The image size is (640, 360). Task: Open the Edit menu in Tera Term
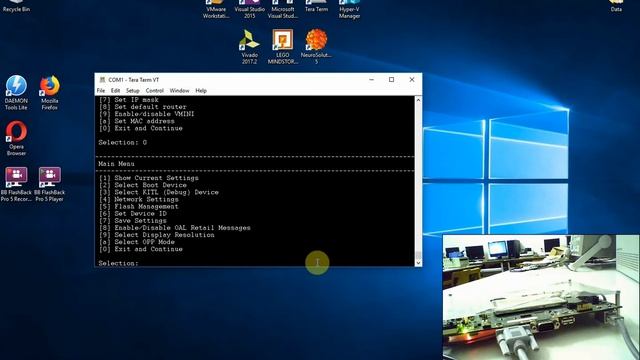pyautogui.click(x=116, y=91)
